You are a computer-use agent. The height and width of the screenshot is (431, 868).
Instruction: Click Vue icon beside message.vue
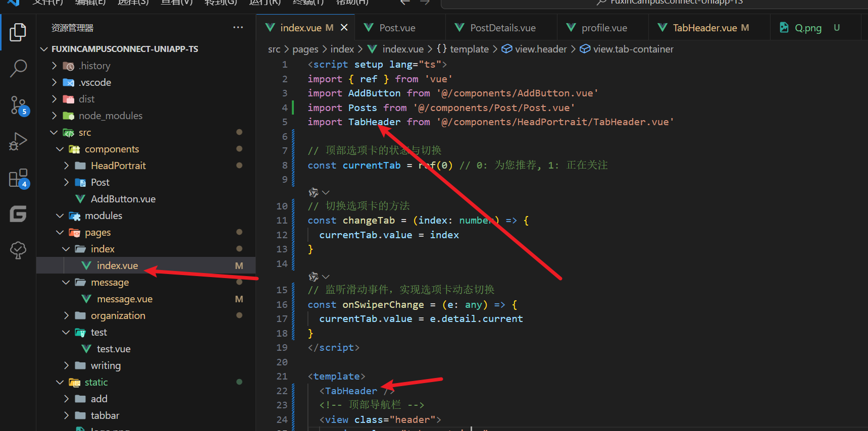pyautogui.click(x=86, y=299)
